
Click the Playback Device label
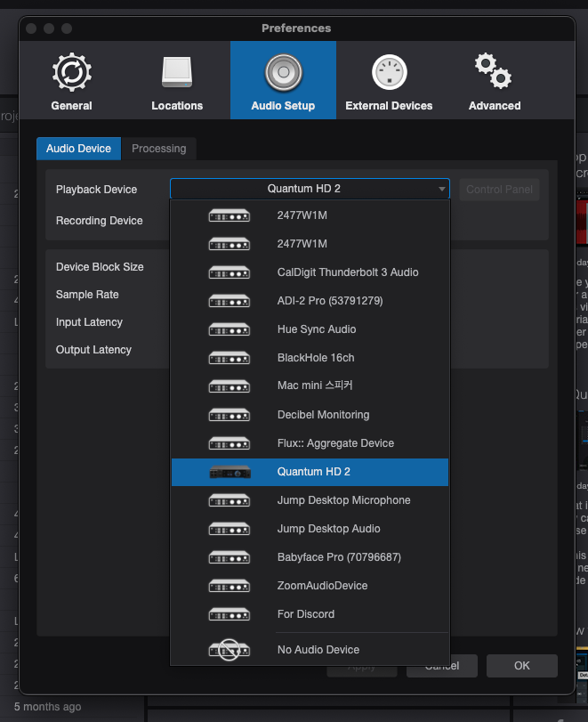97,190
